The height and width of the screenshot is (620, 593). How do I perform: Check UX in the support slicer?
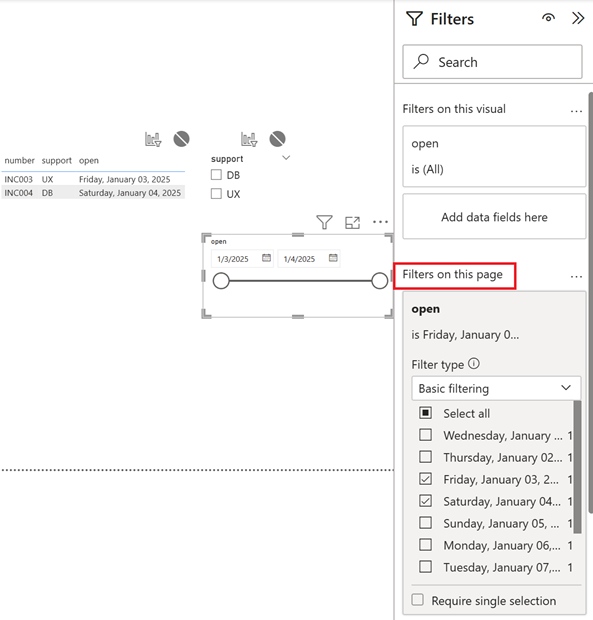point(216,193)
